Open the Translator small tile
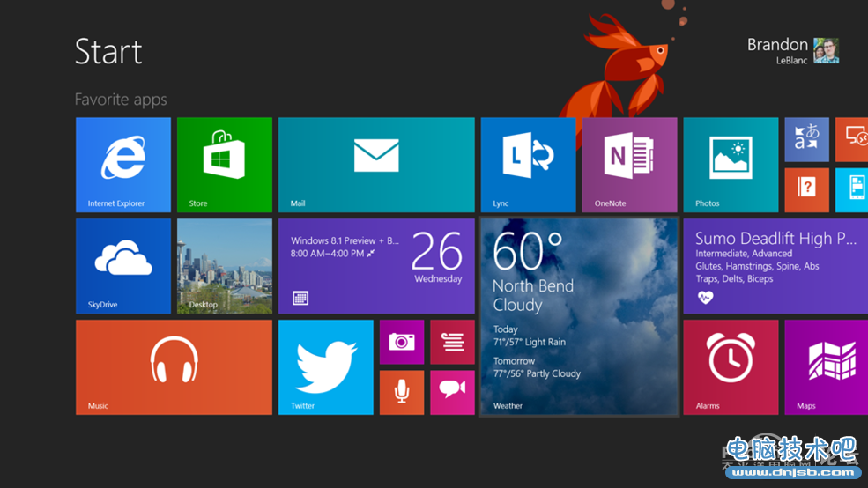This screenshot has height=488, width=868. (x=806, y=139)
